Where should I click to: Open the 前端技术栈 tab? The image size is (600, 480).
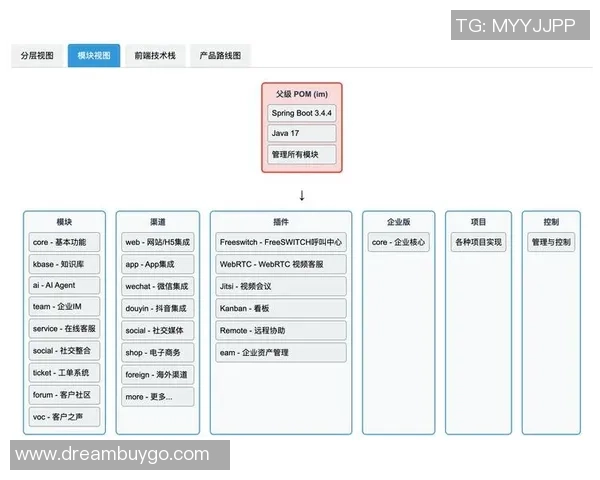155,56
